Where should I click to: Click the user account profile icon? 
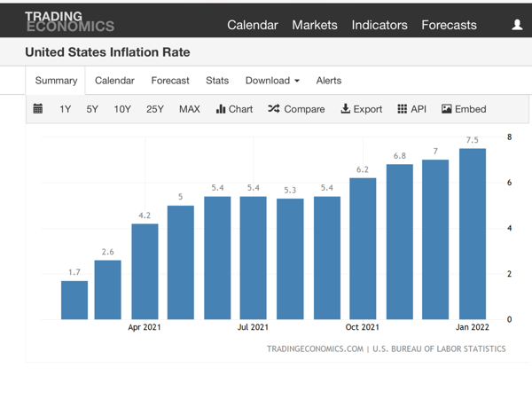pos(517,25)
